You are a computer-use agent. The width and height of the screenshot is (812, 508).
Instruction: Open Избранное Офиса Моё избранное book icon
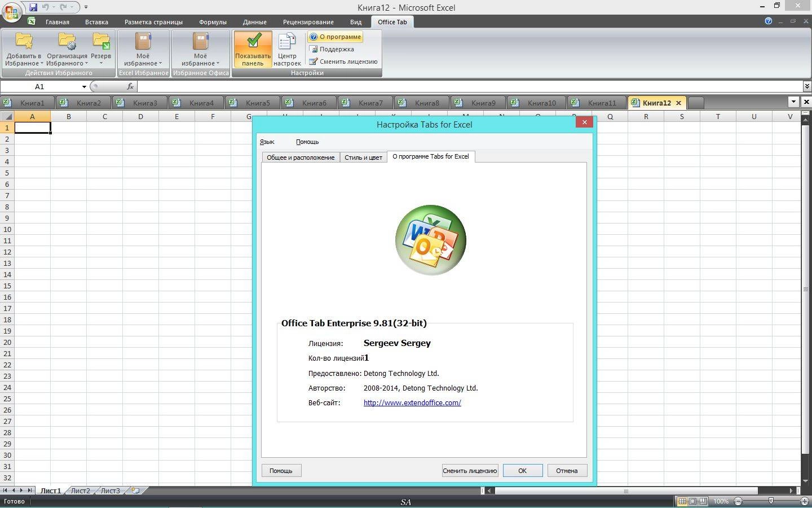(200, 41)
